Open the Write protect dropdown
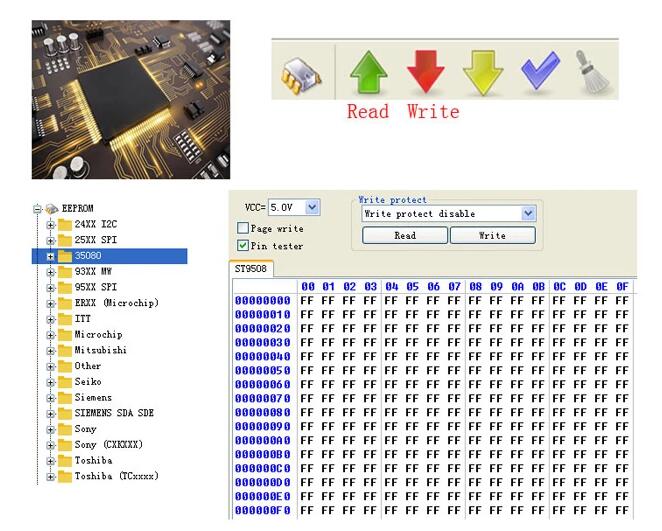Image resolution: width=662 pixels, height=531 pixels. 528,214
